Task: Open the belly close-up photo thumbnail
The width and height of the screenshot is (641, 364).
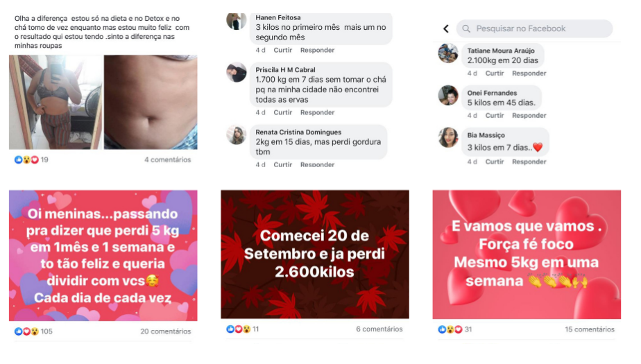Action: pyautogui.click(x=151, y=102)
